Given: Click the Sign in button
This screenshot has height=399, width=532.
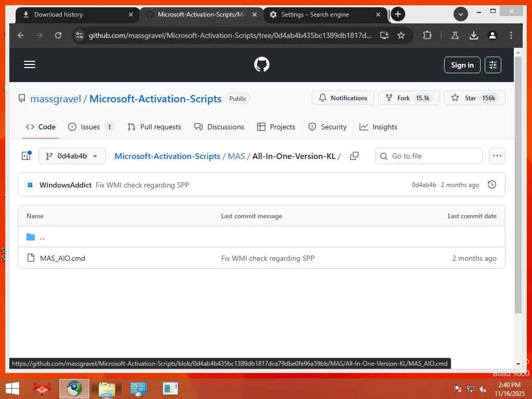Looking at the screenshot, I should click(x=462, y=65).
